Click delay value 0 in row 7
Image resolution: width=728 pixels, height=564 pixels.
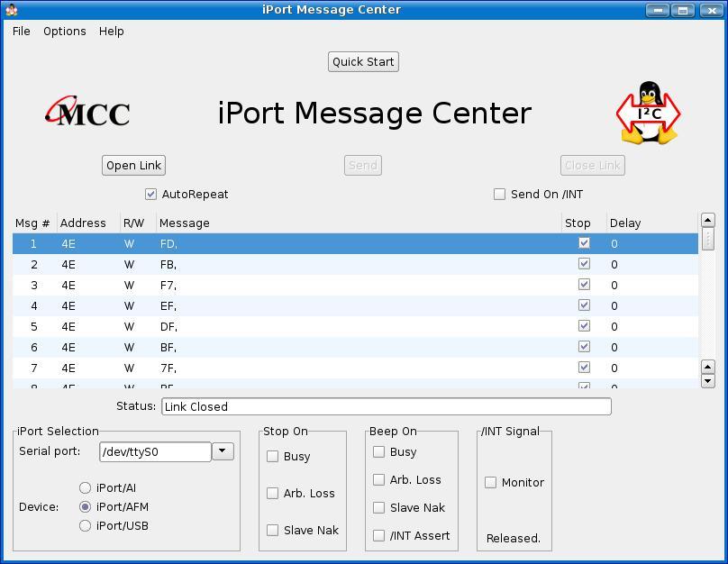click(614, 368)
